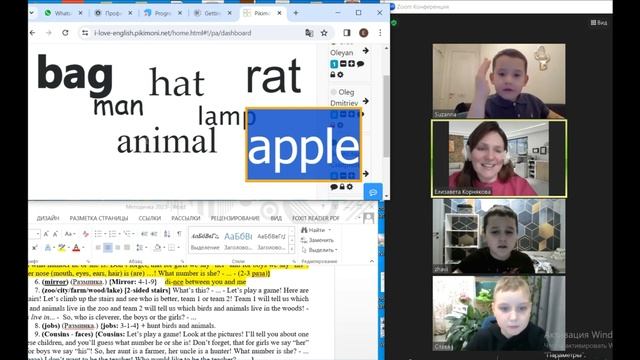Open the Change Case (Aa) dropdown in Word
Screen dimensions: 640x360
click(70, 233)
